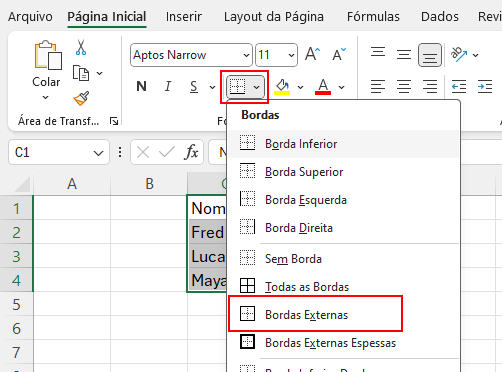The image size is (502, 372).
Task: Increase indent in cell
Action: pyautogui.click(x=485, y=87)
